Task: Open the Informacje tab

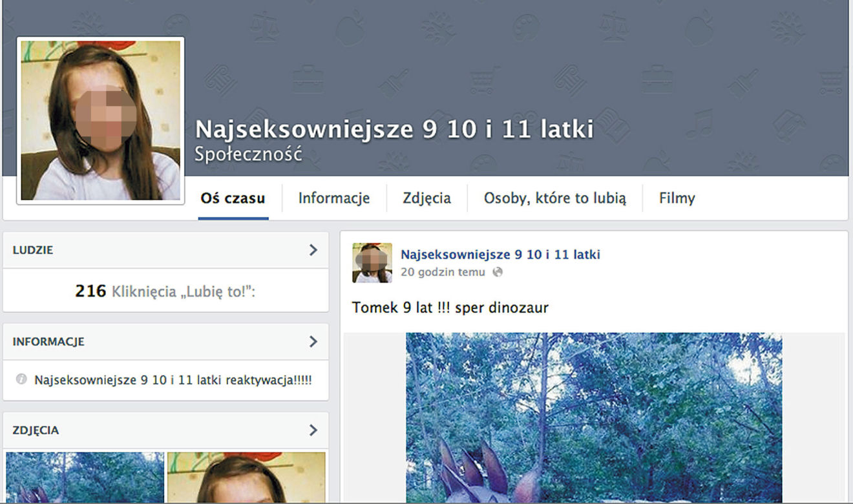Action: click(x=334, y=198)
